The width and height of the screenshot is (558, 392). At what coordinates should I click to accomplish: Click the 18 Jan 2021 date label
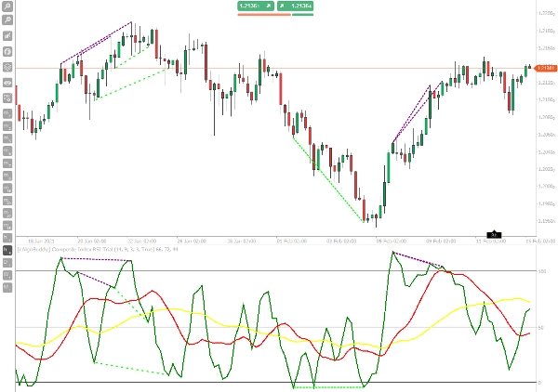tap(41, 241)
